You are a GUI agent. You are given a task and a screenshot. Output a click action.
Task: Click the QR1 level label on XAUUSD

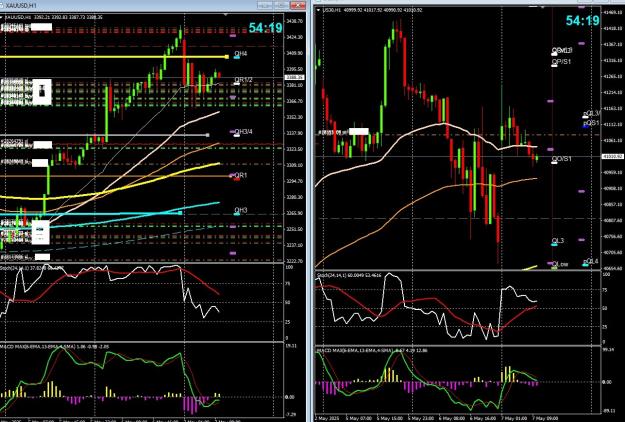point(241,175)
